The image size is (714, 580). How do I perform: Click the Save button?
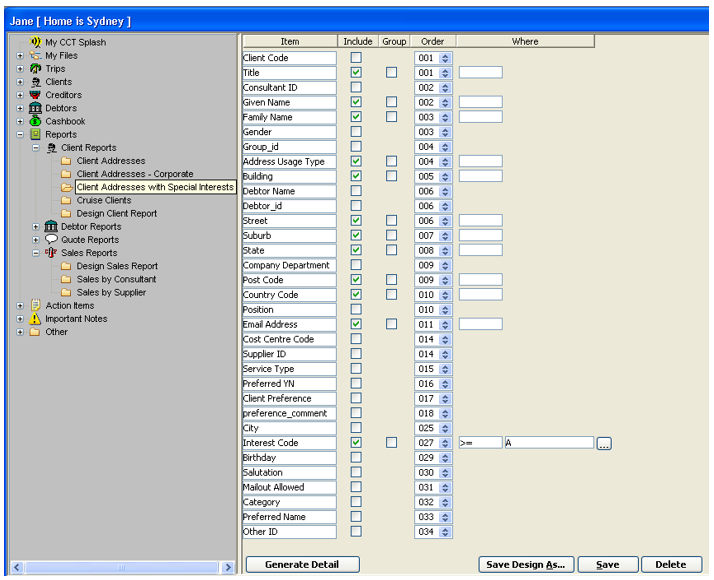click(608, 565)
